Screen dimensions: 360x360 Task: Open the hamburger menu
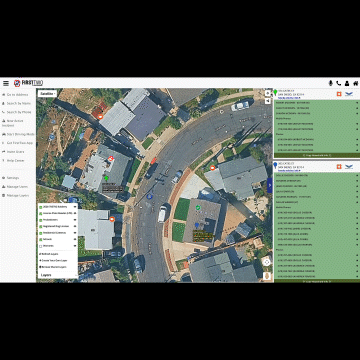coord(6,83)
